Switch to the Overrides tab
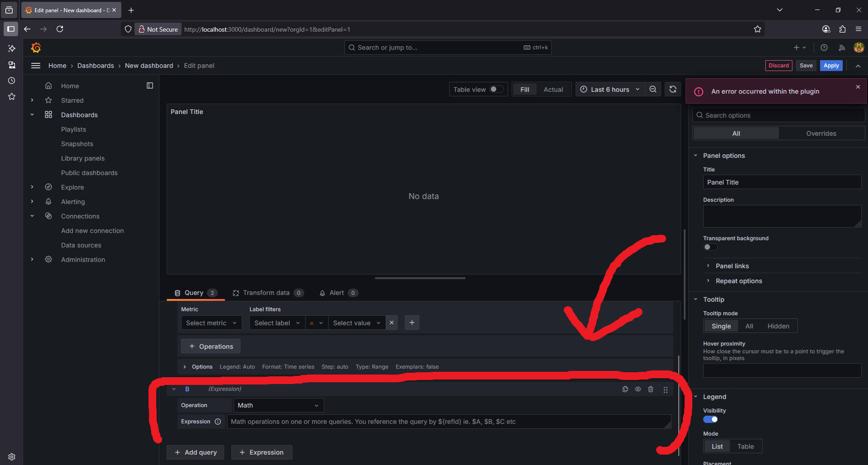Image resolution: width=868 pixels, height=465 pixels. click(x=821, y=133)
